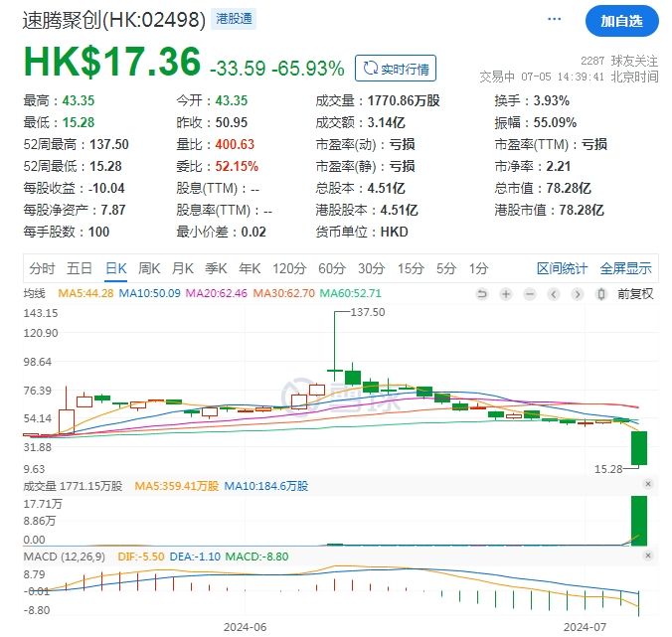Click the 2024-07 date axis label

pyautogui.click(x=585, y=627)
